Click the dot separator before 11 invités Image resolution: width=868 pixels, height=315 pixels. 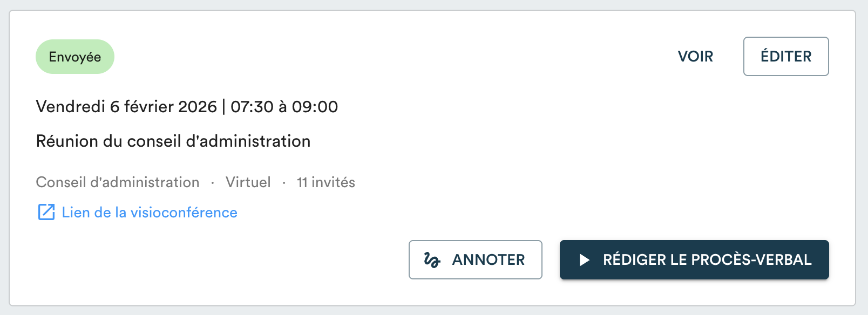pos(284,183)
